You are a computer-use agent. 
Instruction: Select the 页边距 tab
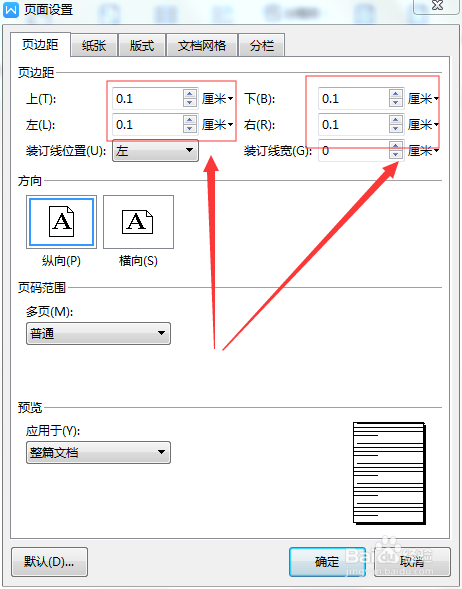[x=40, y=44]
